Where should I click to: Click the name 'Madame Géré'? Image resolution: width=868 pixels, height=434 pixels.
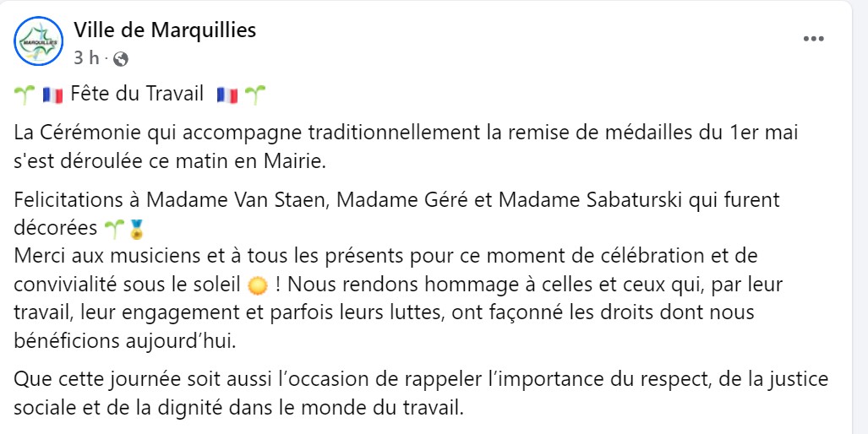tap(403, 199)
